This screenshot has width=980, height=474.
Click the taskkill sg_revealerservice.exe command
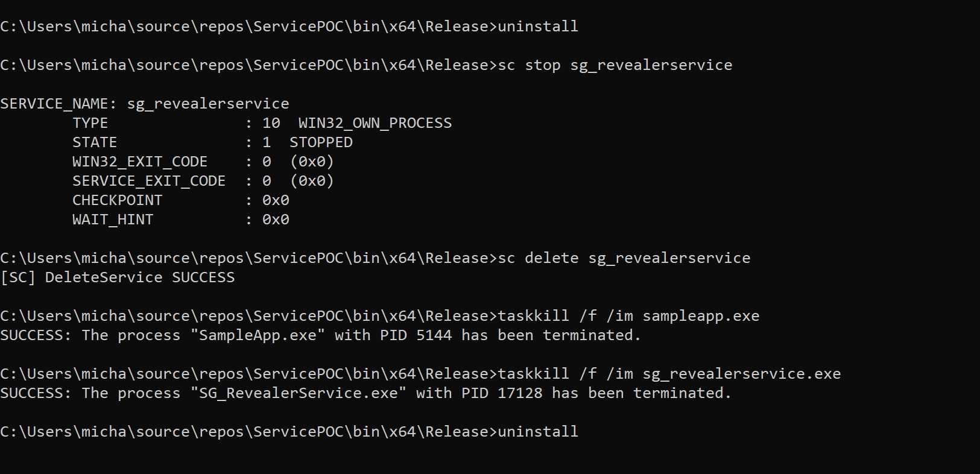pos(669,374)
